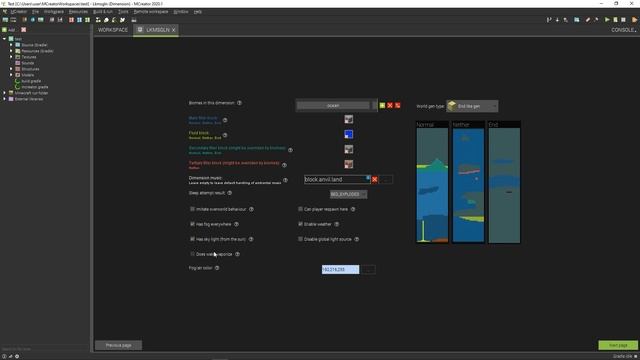Click the first red remove biome button
The image size is (640, 360).
point(390,105)
